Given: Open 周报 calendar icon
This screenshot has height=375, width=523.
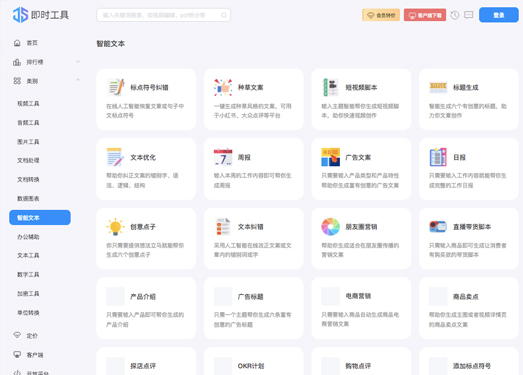Looking at the screenshot, I should (x=223, y=157).
